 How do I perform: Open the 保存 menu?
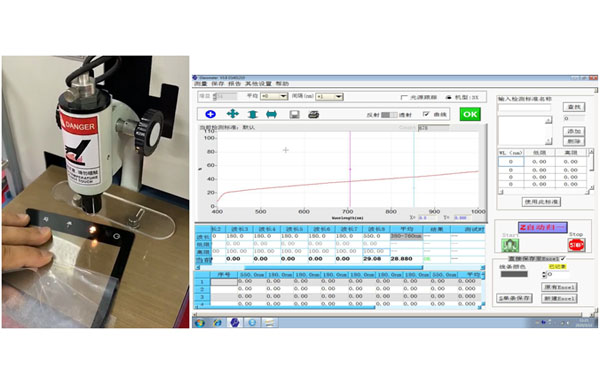[x=218, y=83]
